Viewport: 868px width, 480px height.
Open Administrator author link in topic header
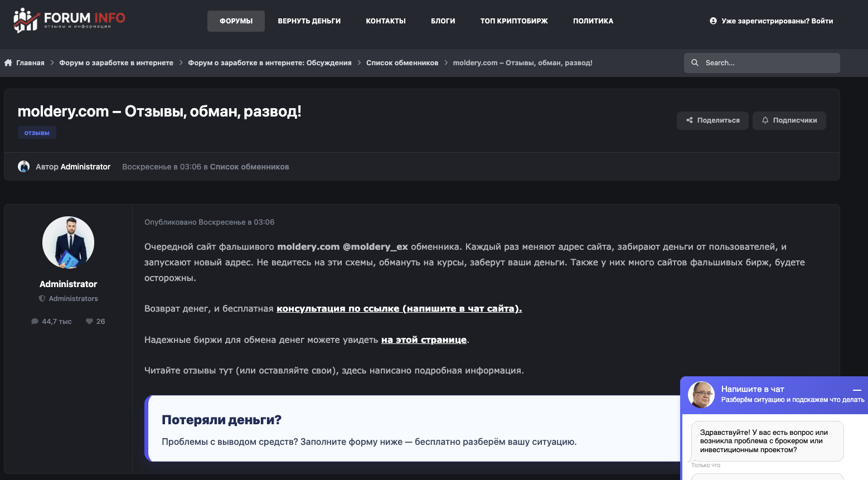click(x=85, y=167)
